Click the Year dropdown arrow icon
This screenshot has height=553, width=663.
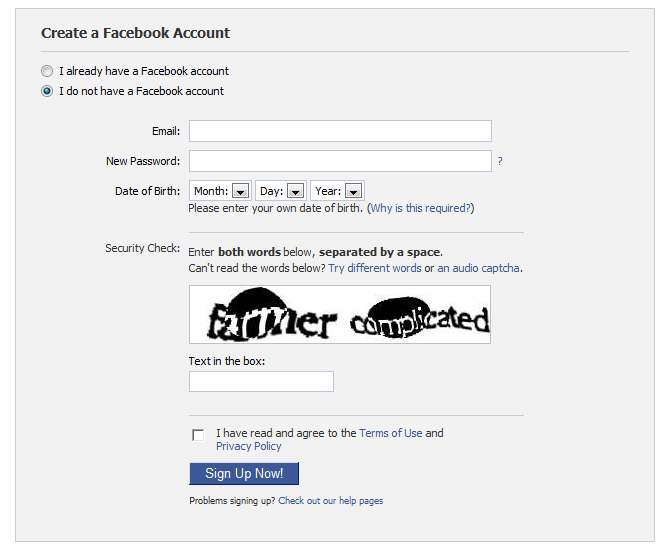[353, 191]
